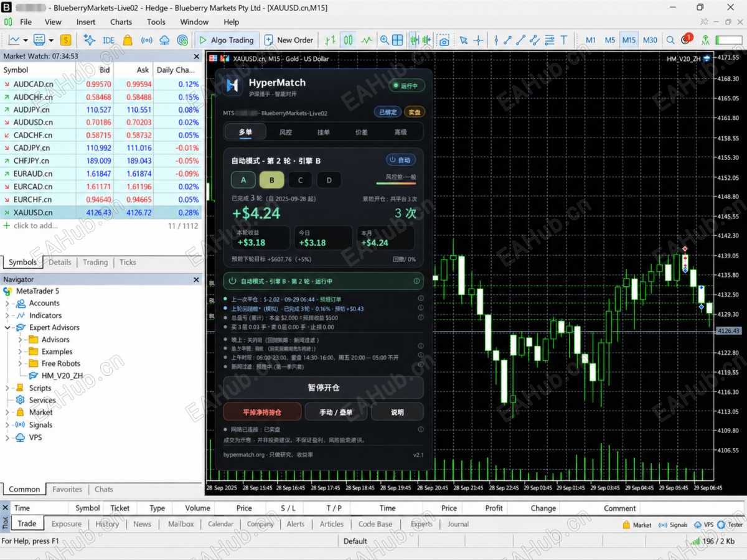Screen dimensions: 747x560
Task: Select the M15 timeframe button
Action: point(629,40)
